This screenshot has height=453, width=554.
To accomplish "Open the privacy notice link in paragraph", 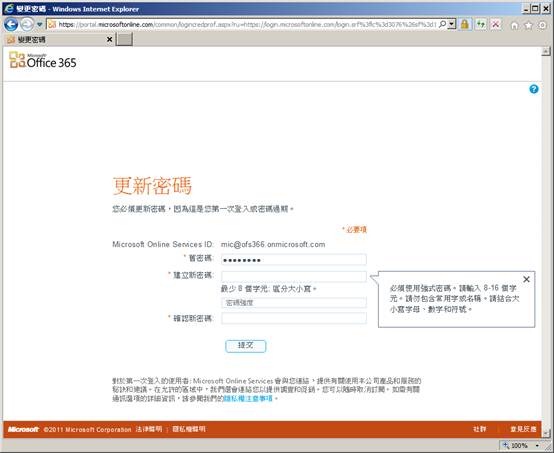I will [248, 399].
